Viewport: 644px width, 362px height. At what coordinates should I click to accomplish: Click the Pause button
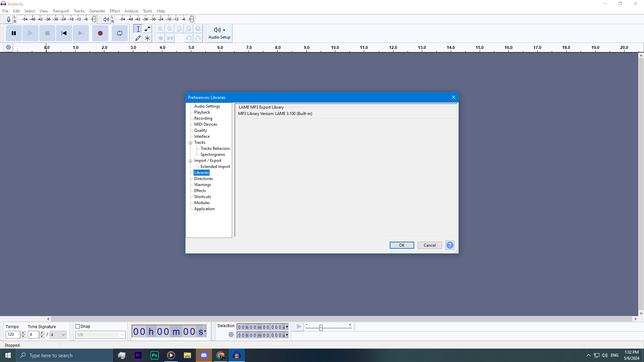(x=14, y=33)
